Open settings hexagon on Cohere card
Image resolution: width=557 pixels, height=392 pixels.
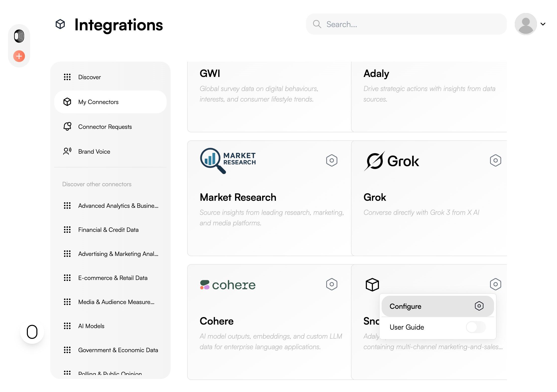pyautogui.click(x=331, y=284)
